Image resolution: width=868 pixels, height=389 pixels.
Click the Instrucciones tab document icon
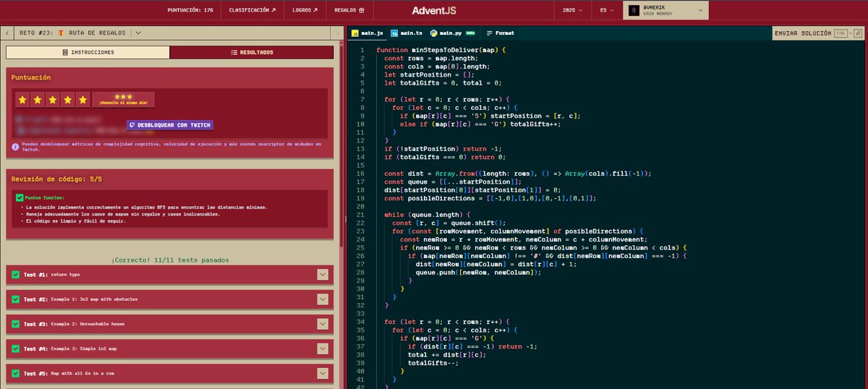[65, 52]
